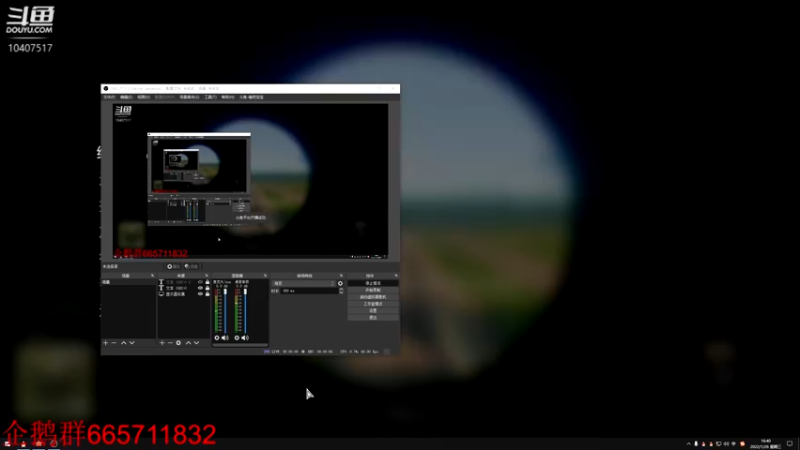800x450 pixels.
Task: Select the display capture source row
Action: (x=184, y=294)
